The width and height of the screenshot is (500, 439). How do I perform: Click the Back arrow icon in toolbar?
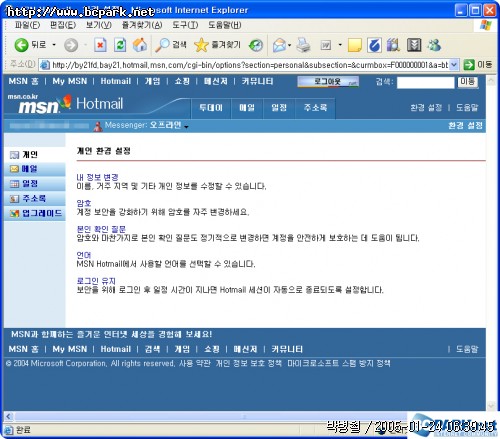pyautogui.click(x=21, y=45)
